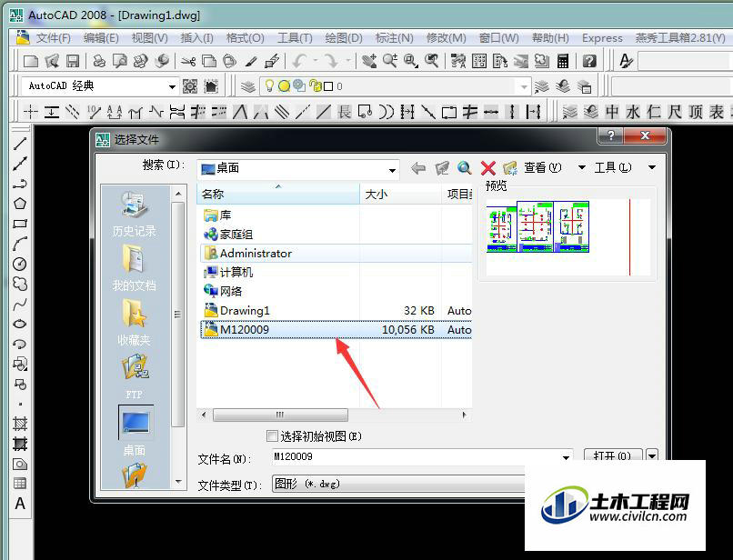Click the Help question mark toolbar icon
This screenshot has height=560, width=733.
[590, 61]
